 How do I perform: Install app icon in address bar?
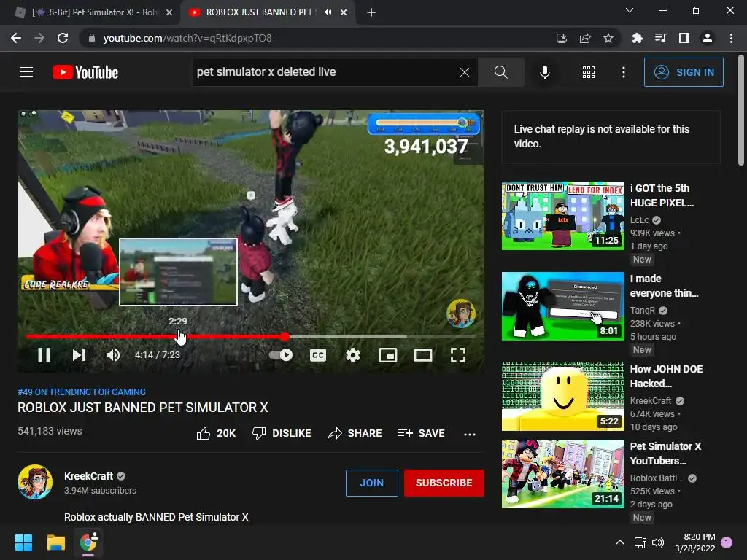(562, 38)
